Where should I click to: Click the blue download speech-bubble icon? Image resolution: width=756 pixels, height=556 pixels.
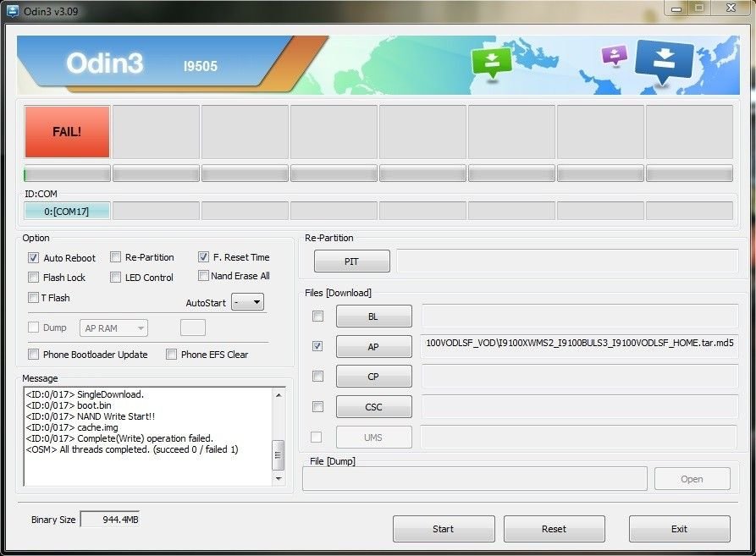(664, 63)
